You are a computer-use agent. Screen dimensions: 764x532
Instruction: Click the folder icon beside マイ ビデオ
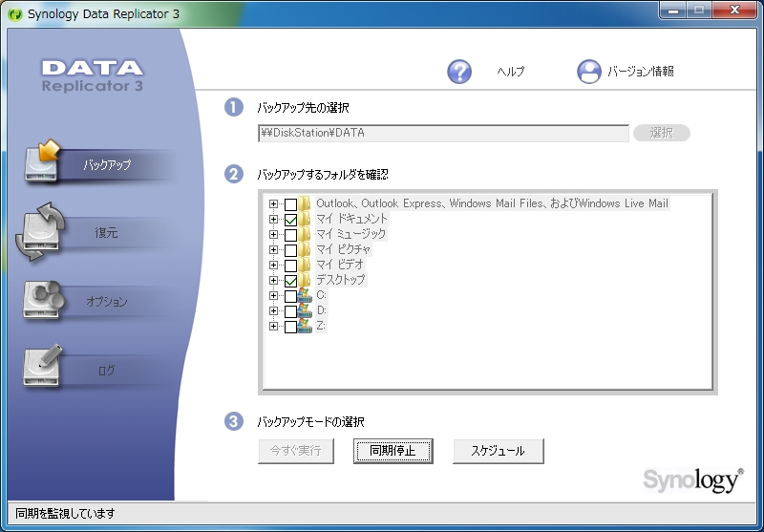tap(305, 265)
